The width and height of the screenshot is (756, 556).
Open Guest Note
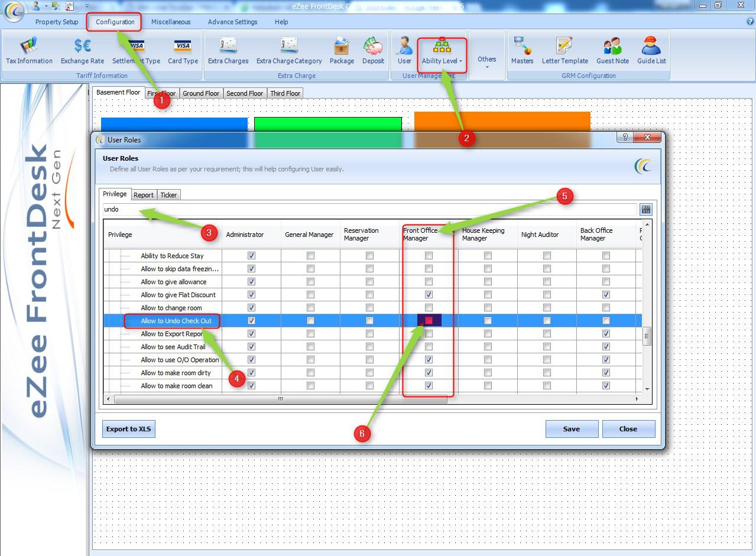pyautogui.click(x=612, y=51)
